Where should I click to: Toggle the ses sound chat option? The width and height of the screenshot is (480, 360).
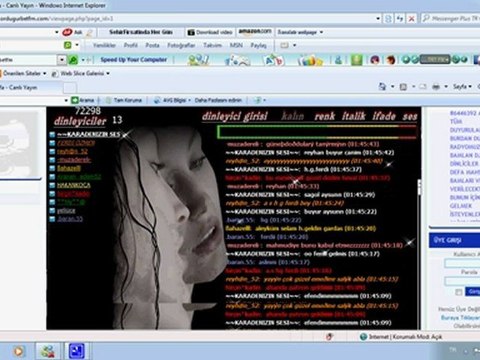tap(410, 116)
